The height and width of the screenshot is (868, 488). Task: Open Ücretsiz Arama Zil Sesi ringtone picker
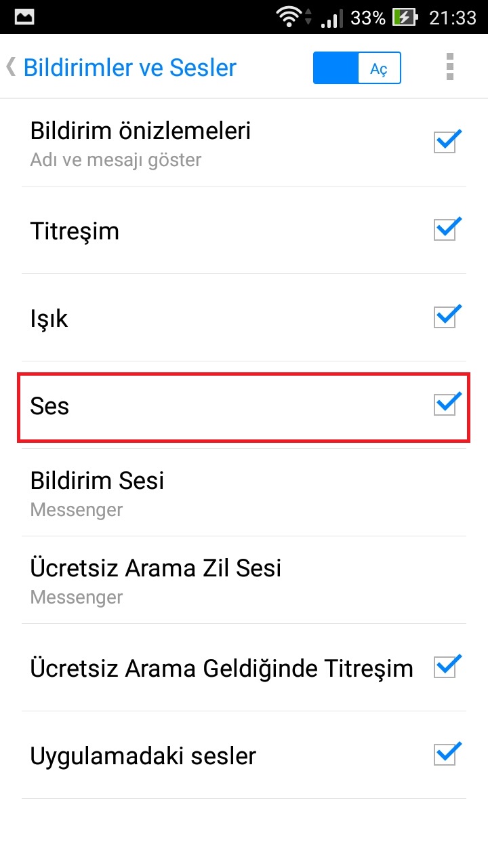coord(244,580)
